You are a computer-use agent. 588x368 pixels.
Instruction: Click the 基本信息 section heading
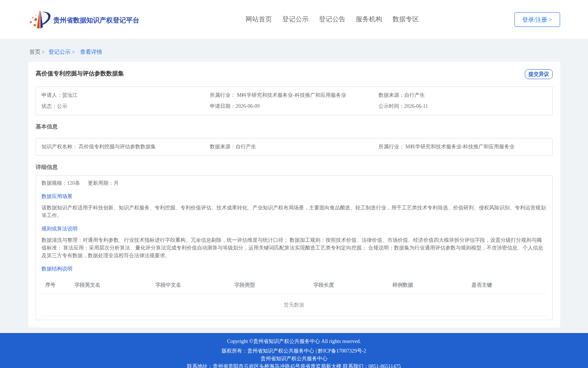coord(47,127)
